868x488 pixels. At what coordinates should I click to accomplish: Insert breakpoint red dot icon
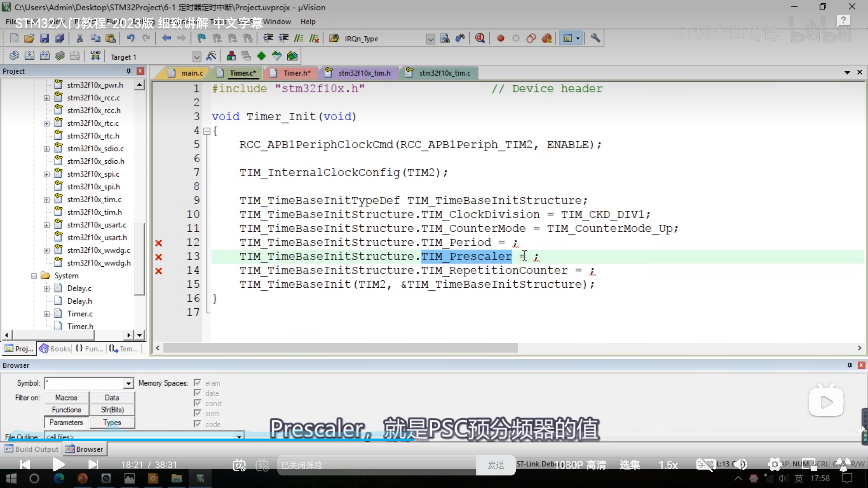click(500, 38)
